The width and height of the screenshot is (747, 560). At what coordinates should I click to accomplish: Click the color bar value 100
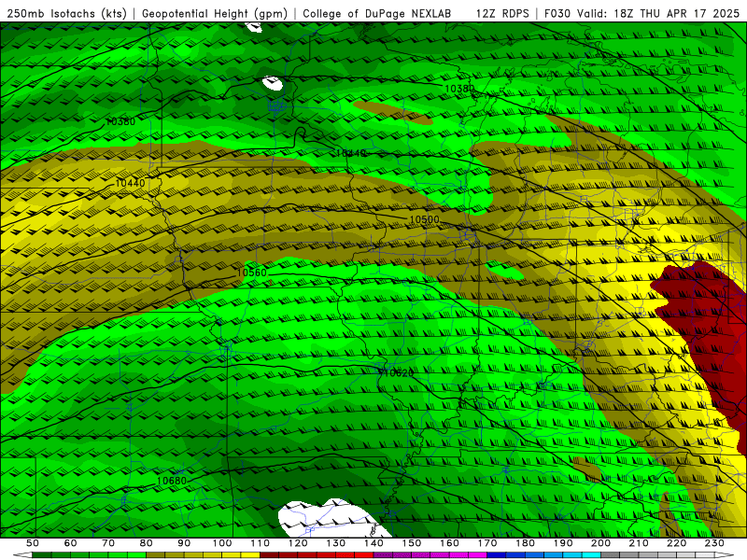click(x=222, y=543)
